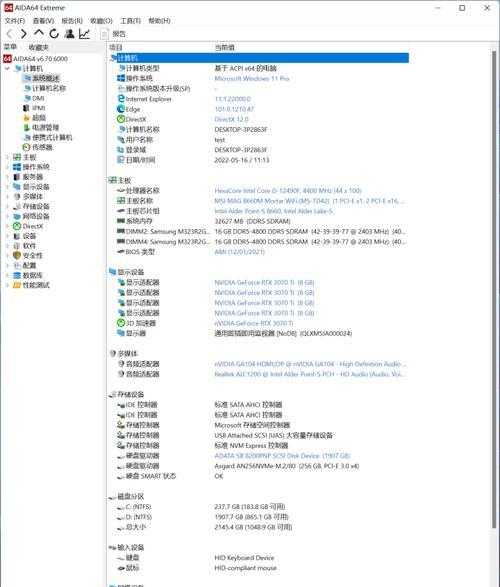Viewport: 500px width, 587px height.
Task: Open the 文件(F) menu
Action: point(15,21)
